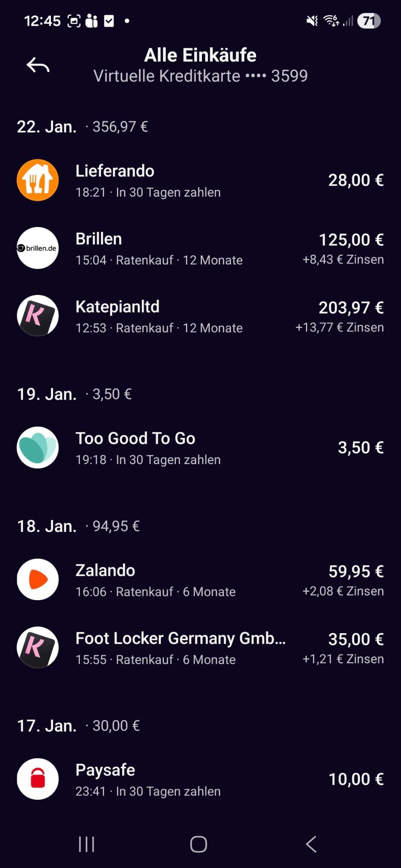401x868 pixels.
Task: Tap the Foot Locker 35,00 € amount
Action: point(356,639)
